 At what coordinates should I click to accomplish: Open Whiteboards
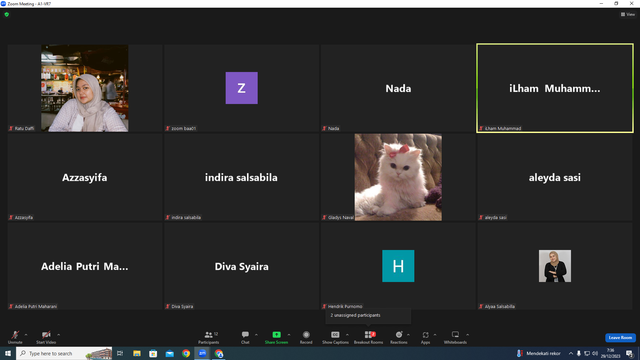coord(455,337)
